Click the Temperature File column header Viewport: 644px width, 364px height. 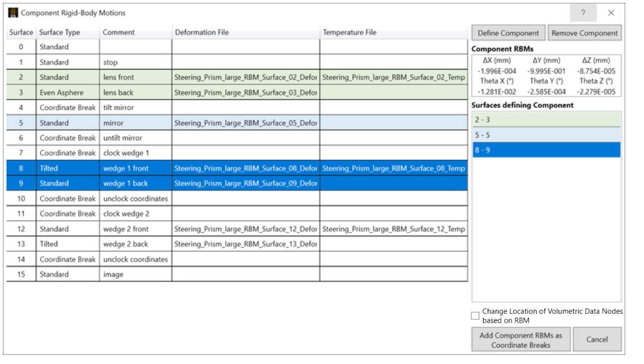pyautogui.click(x=394, y=32)
